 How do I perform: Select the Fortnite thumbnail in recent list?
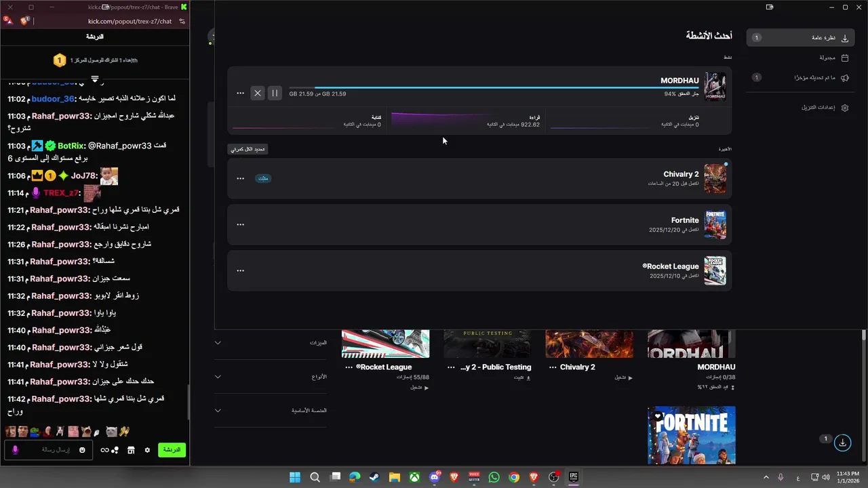pos(715,224)
